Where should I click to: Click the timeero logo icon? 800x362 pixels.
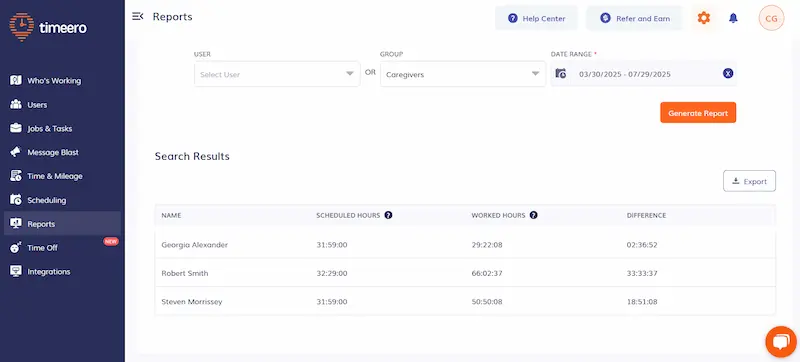click(x=21, y=27)
